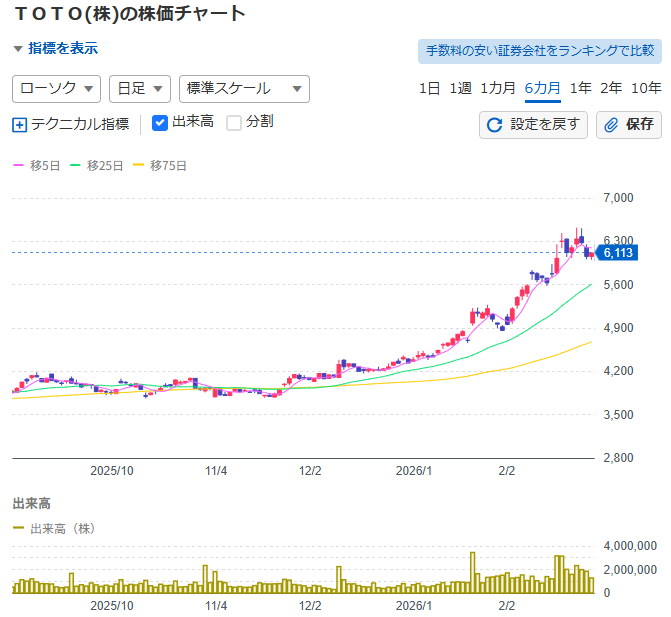Click the plus icon beside テクニカル指標
The image size is (671, 617).
[20, 125]
